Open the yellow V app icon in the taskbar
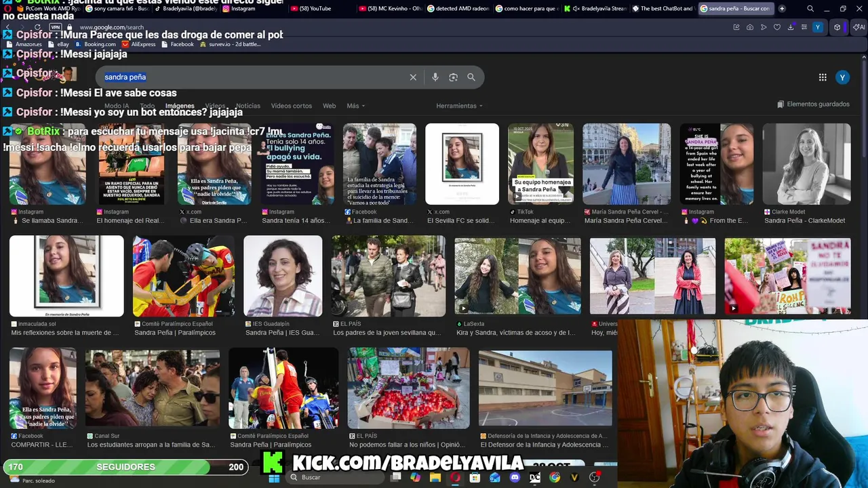 pos(575,477)
